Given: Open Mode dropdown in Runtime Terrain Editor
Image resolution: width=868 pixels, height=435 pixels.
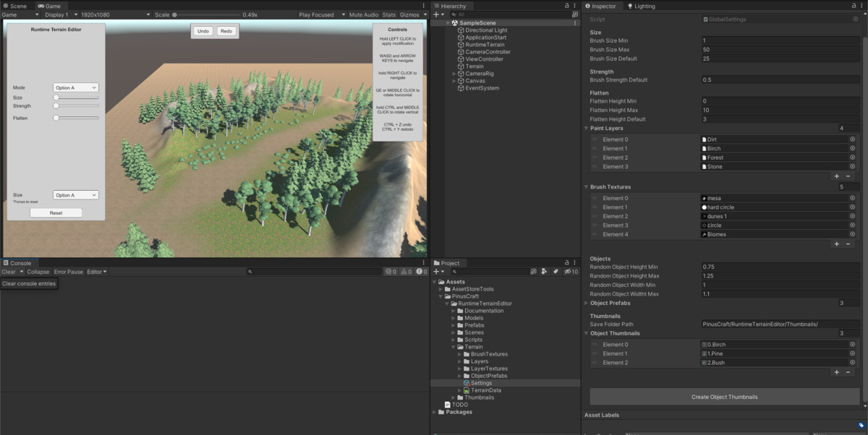Looking at the screenshot, I should click(x=76, y=87).
